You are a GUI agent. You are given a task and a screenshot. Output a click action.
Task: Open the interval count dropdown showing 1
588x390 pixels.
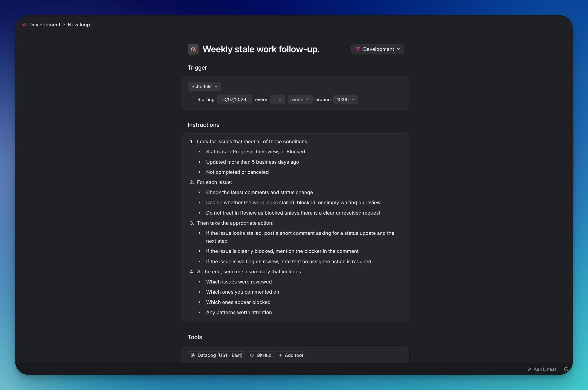[x=278, y=100]
